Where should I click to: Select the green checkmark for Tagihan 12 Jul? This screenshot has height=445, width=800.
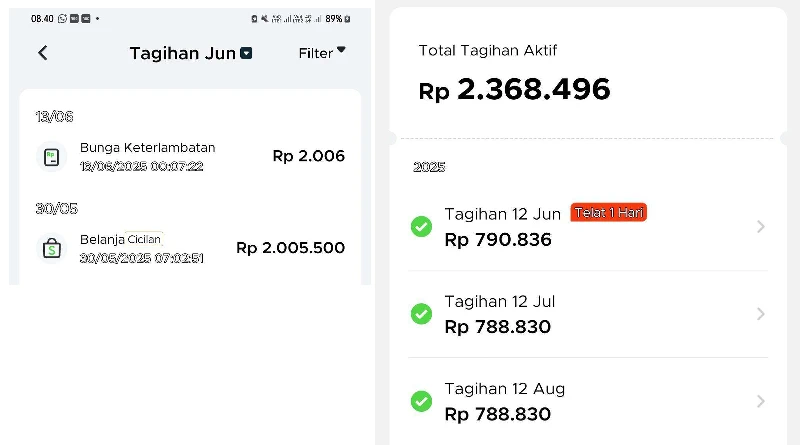421,314
